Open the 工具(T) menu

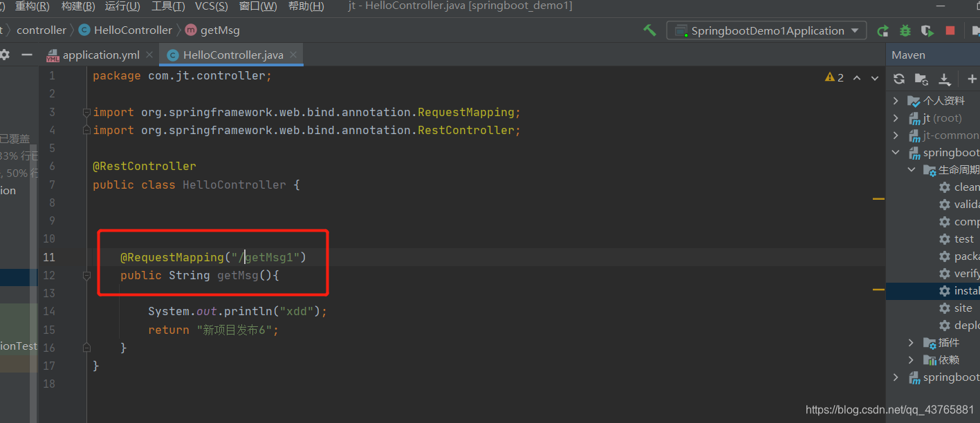[168, 6]
